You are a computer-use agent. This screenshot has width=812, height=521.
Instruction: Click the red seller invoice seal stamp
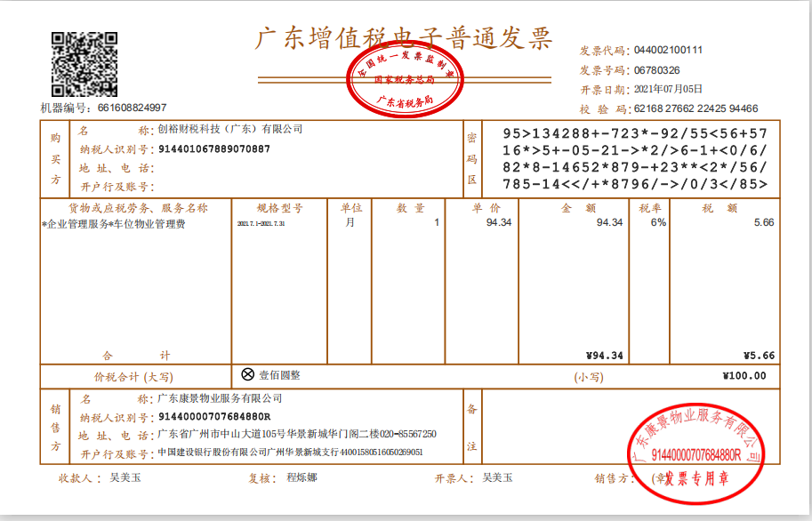696,453
